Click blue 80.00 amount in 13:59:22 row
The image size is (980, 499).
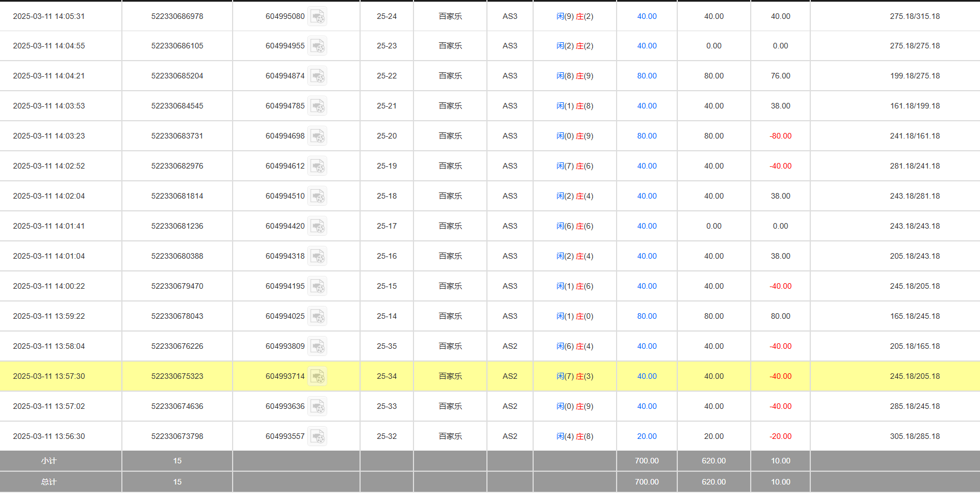click(647, 317)
